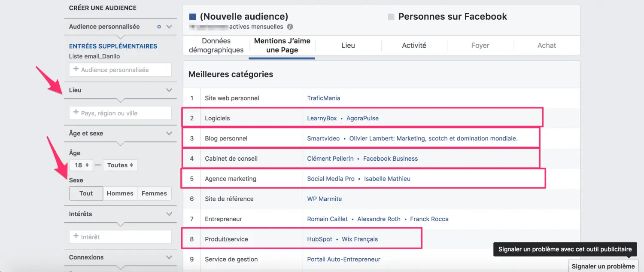Click the Intérêt input field

coord(120,237)
